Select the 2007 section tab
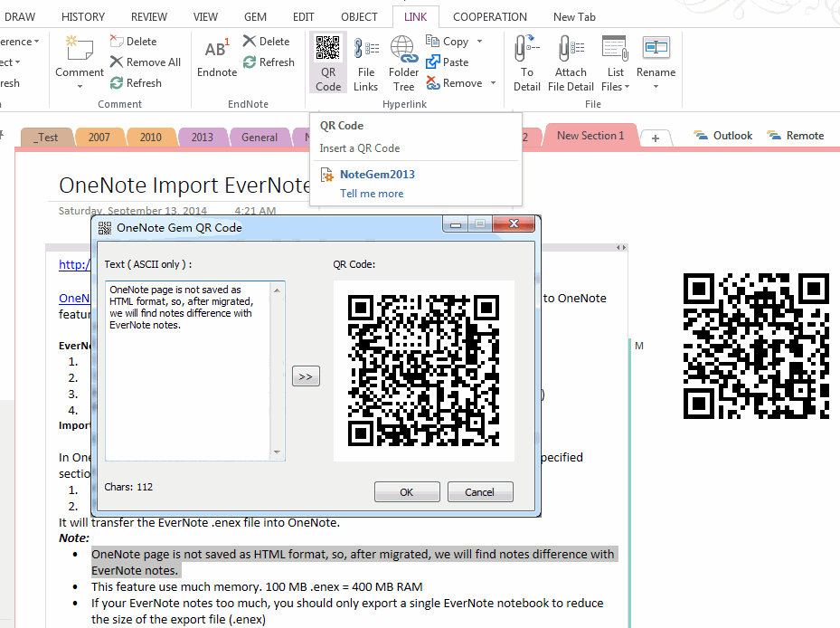This screenshot has width=840, height=628. pyautogui.click(x=99, y=138)
